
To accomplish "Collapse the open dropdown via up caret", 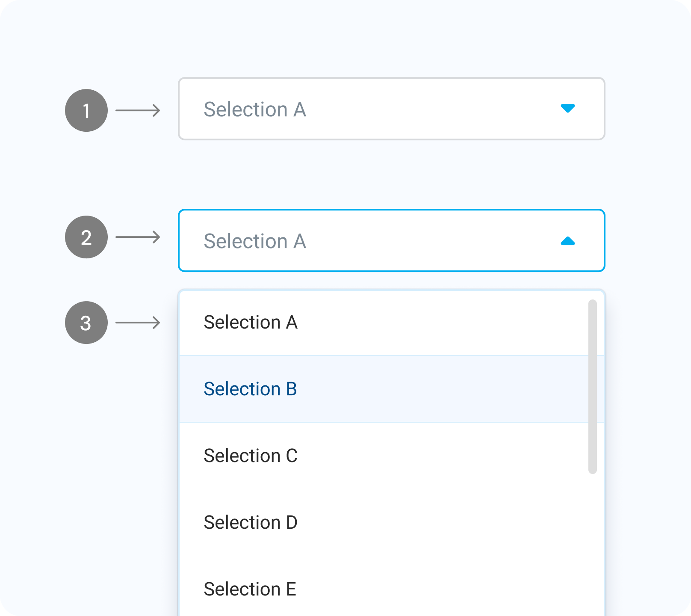I will [x=567, y=241].
